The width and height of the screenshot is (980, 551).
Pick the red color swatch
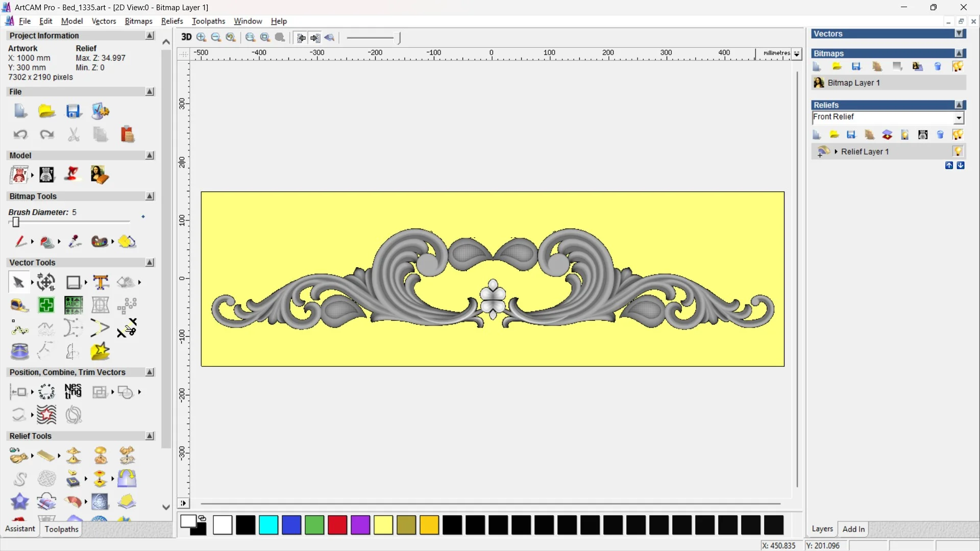337,525
